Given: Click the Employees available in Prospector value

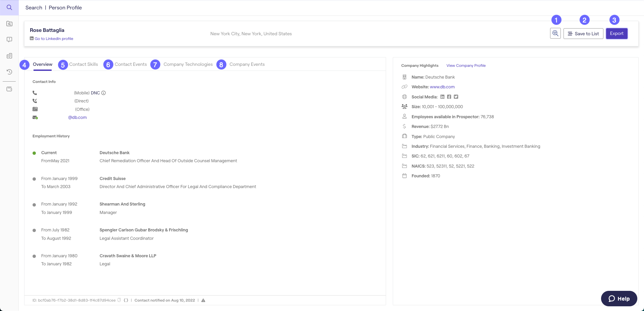Looking at the screenshot, I should 487,117.
